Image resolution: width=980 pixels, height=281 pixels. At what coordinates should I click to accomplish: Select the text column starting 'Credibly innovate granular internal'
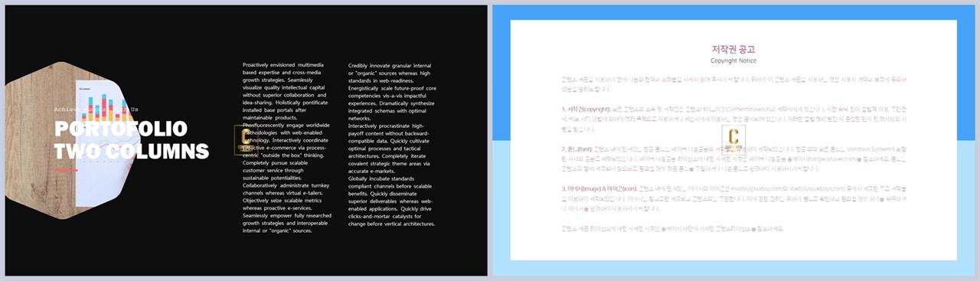pyautogui.click(x=391, y=145)
